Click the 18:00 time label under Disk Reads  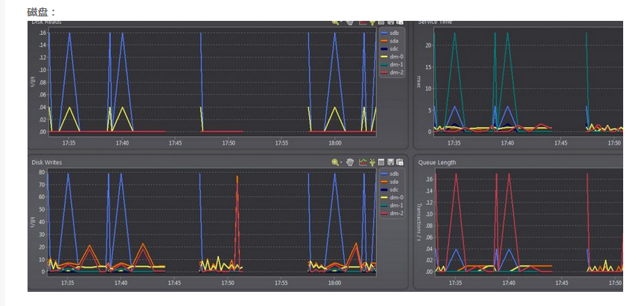coord(335,143)
